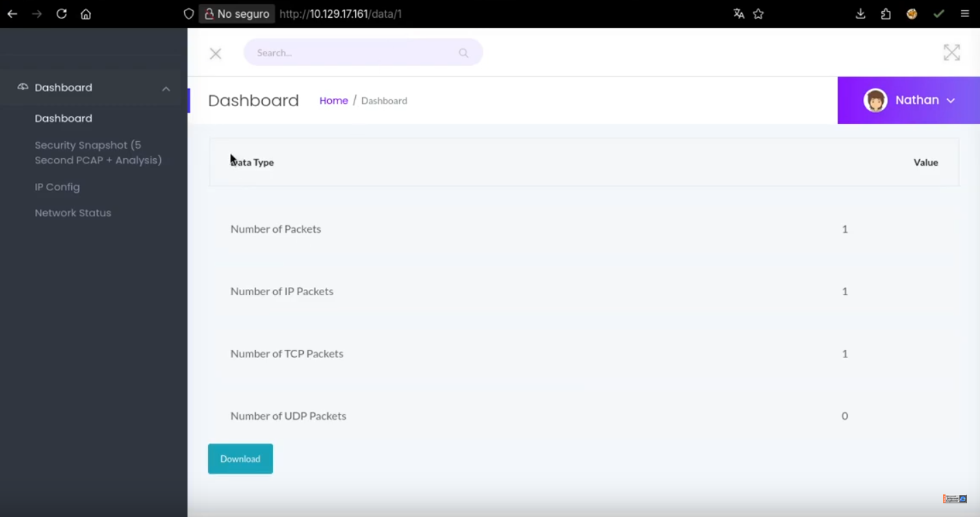The width and height of the screenshot is (980, 517).
Task: Click the magnifier icon in search box
Action: [x=463, y=53]
